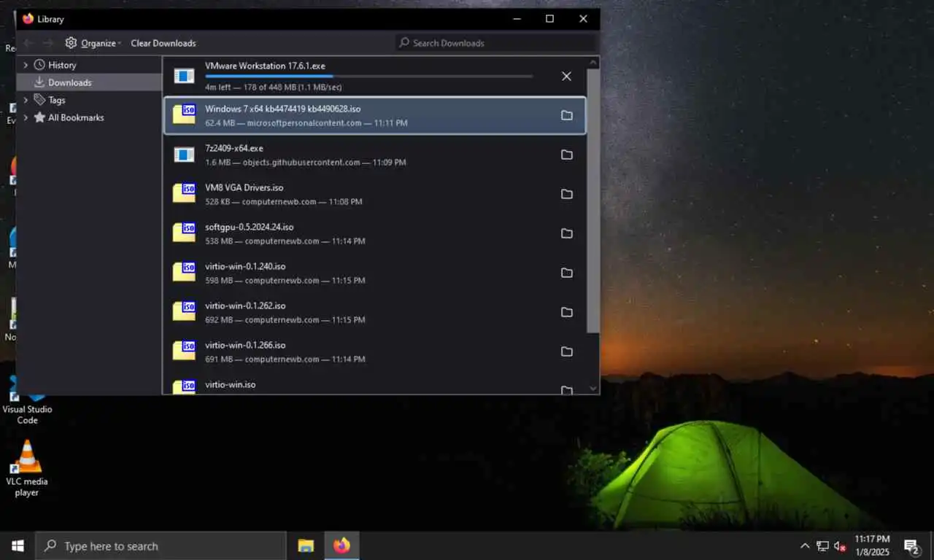
Task: Maximize the Library window
Action: 549,19
